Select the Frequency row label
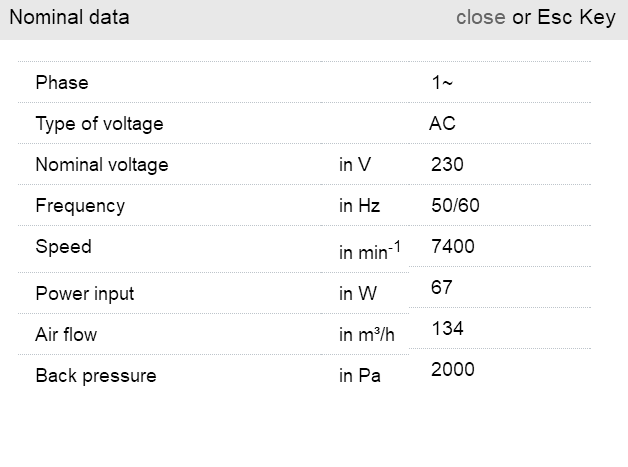The image size is (628, 467). tap(80, 206)
